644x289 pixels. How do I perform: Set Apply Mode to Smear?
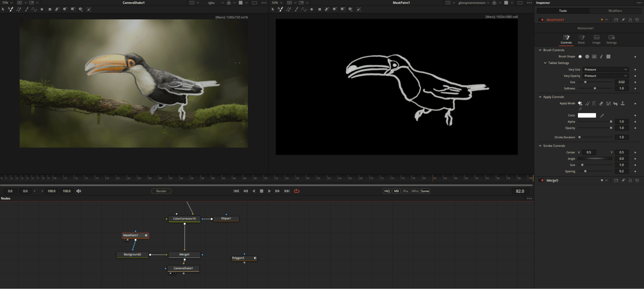point(615,103)
